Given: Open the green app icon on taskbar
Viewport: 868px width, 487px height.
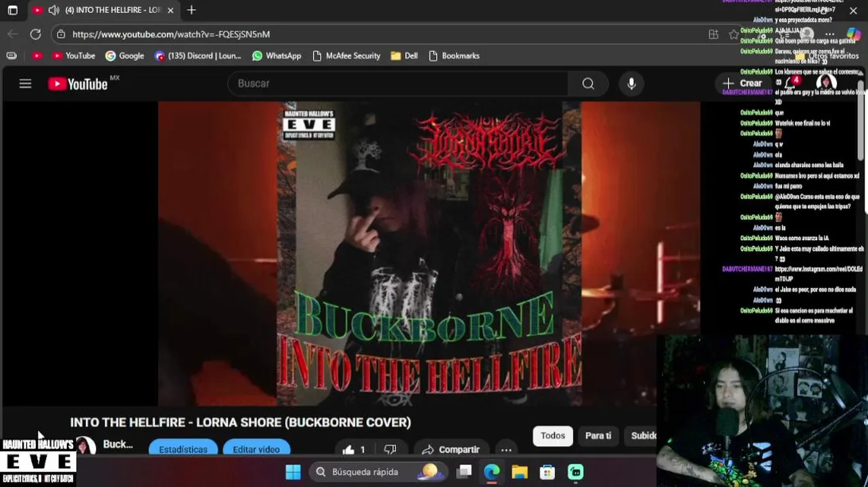Looking at the screenshot, I should coord(575,471).
